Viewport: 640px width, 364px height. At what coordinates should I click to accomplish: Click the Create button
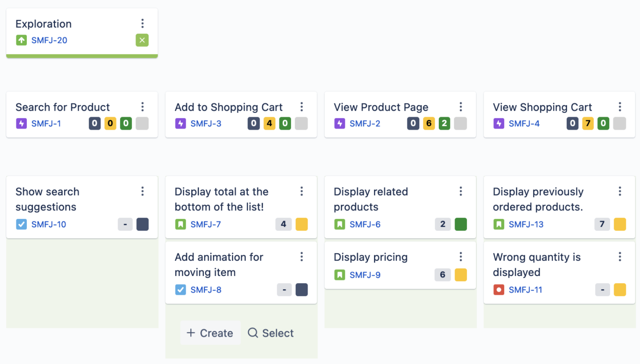(x=210, y=333)
